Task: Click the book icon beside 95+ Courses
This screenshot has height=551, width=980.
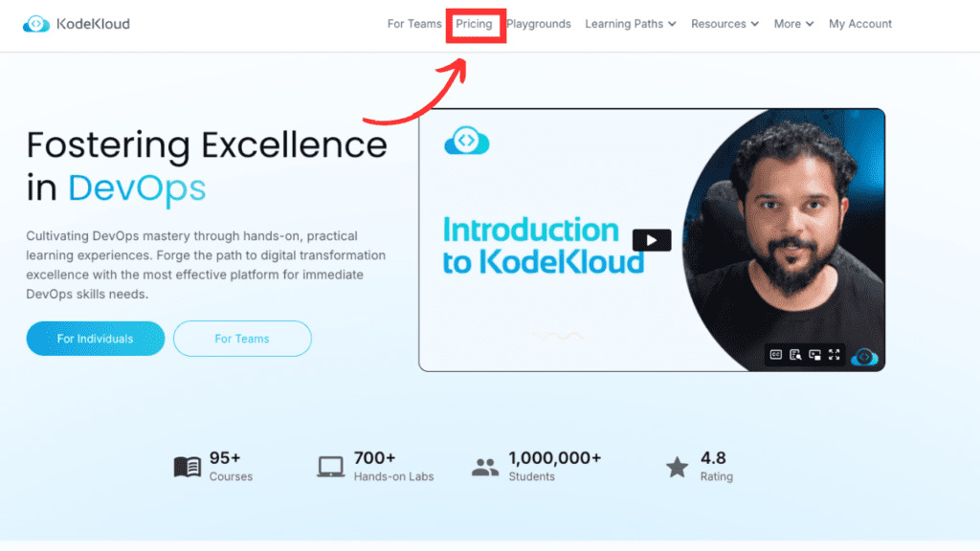Action: click(x=187, y=466)
